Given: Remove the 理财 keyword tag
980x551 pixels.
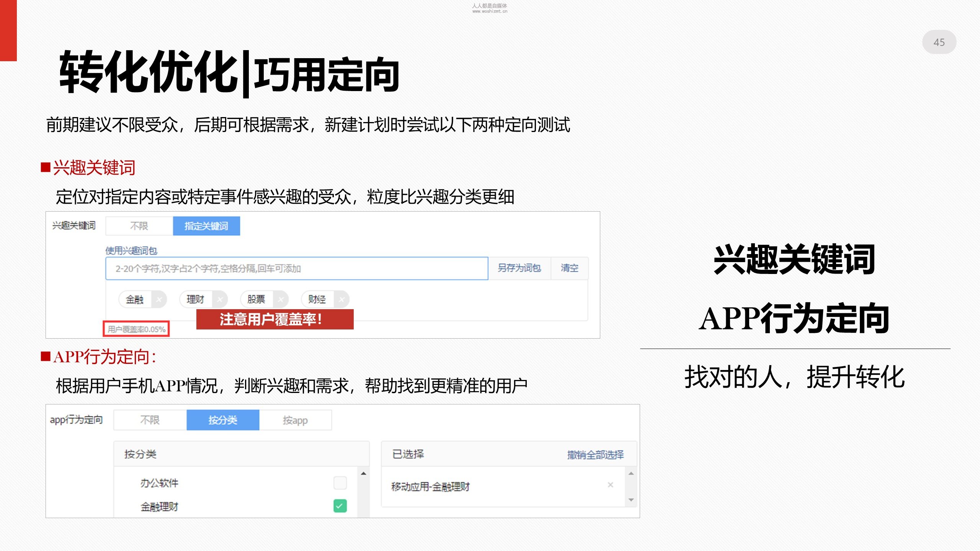Looking at the screenshot, I should [x=220, y=300].
